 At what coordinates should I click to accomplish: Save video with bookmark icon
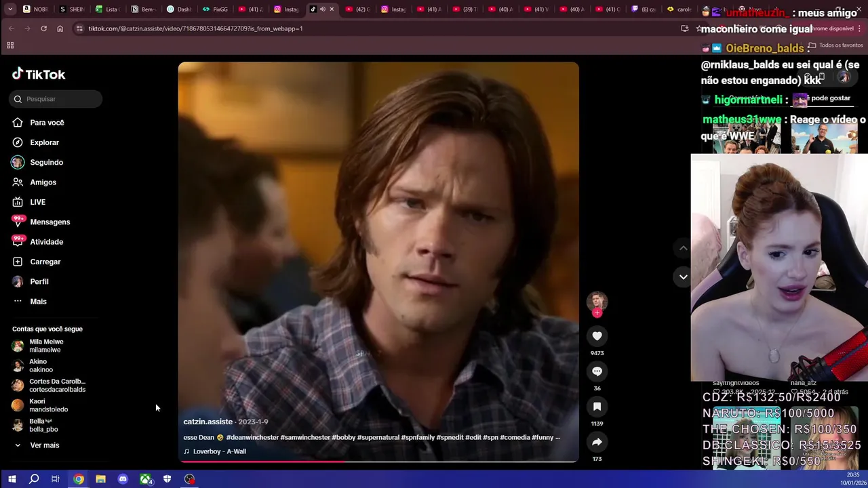click(x=597, y=407)
